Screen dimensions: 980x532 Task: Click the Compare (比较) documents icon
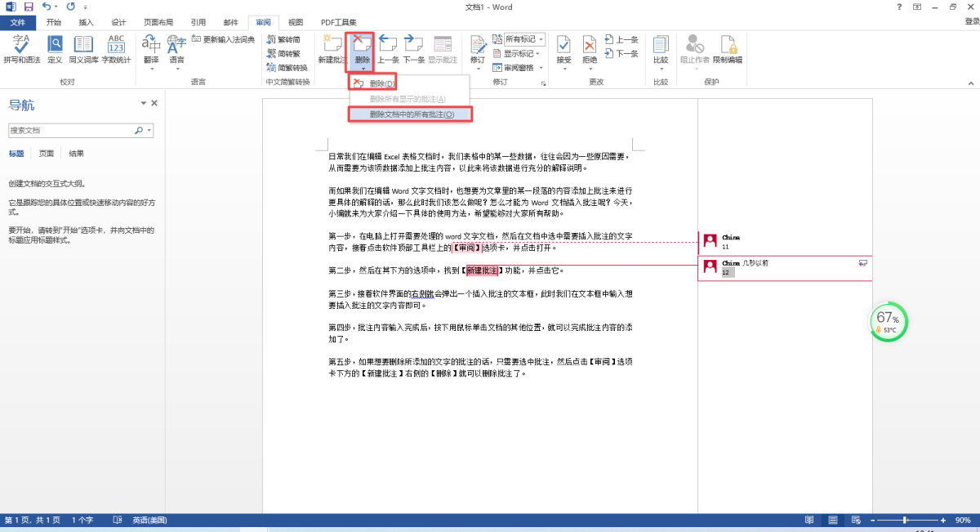pos(660,49)
